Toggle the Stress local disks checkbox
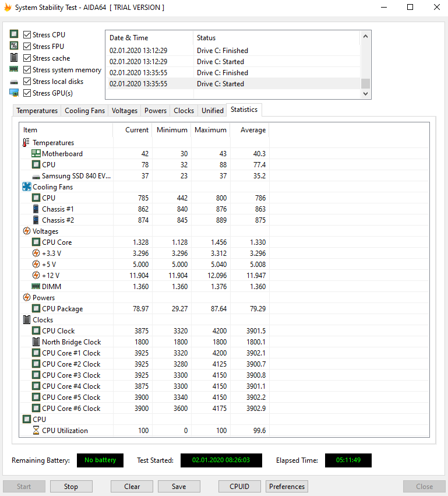Image resolution: width=448 pixels, height=496 pixels. 27,81
